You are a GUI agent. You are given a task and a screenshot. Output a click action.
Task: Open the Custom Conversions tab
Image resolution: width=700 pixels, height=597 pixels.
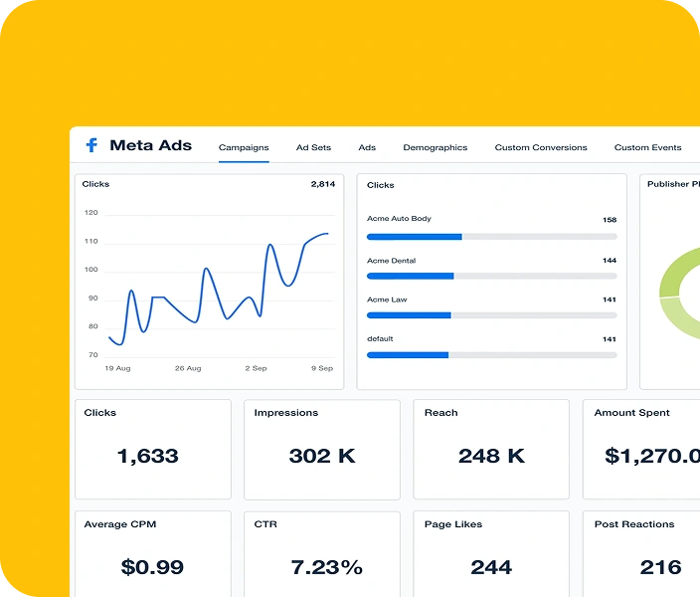[x=541, y=147]
